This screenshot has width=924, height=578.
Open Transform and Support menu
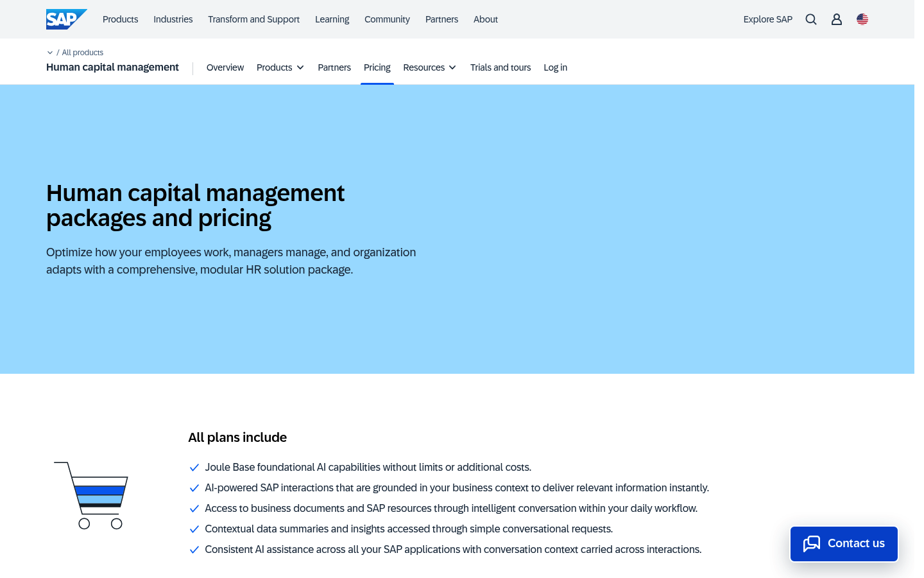pos(254,19)
